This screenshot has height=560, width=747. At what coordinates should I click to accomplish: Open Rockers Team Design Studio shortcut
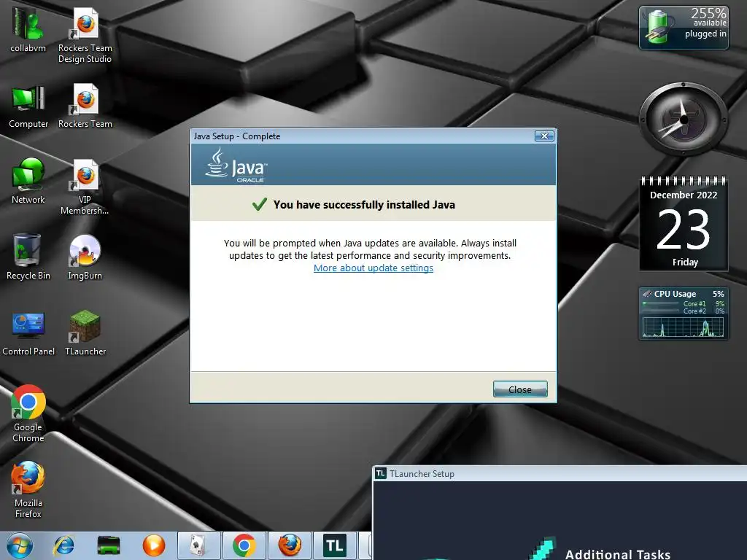85,34
